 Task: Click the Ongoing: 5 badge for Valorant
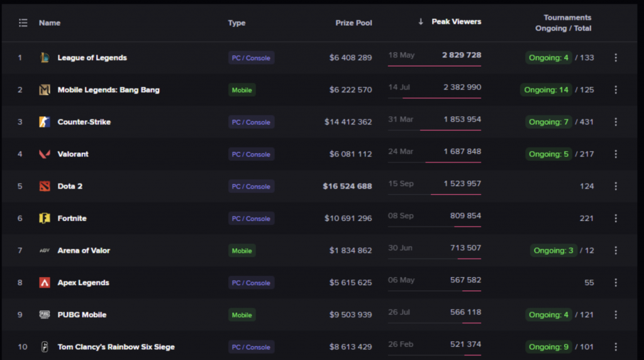(x=548, y=154)
